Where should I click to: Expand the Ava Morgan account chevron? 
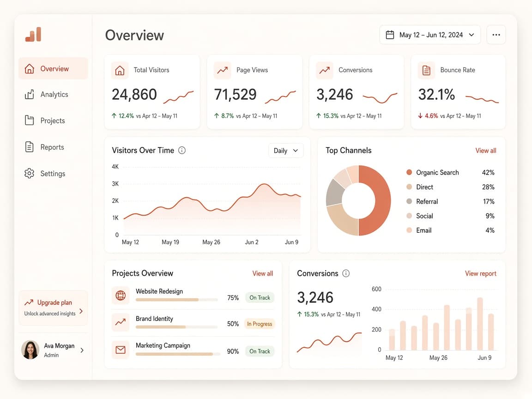82,350
